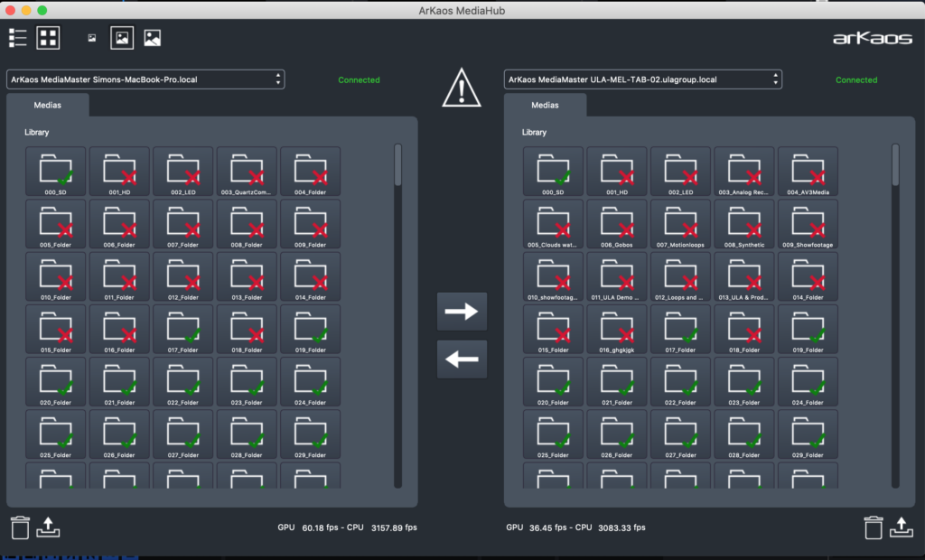Select the 007_Motionloops folder
Viewport: 925px width, 560px height.
click(x=680, y=224)
